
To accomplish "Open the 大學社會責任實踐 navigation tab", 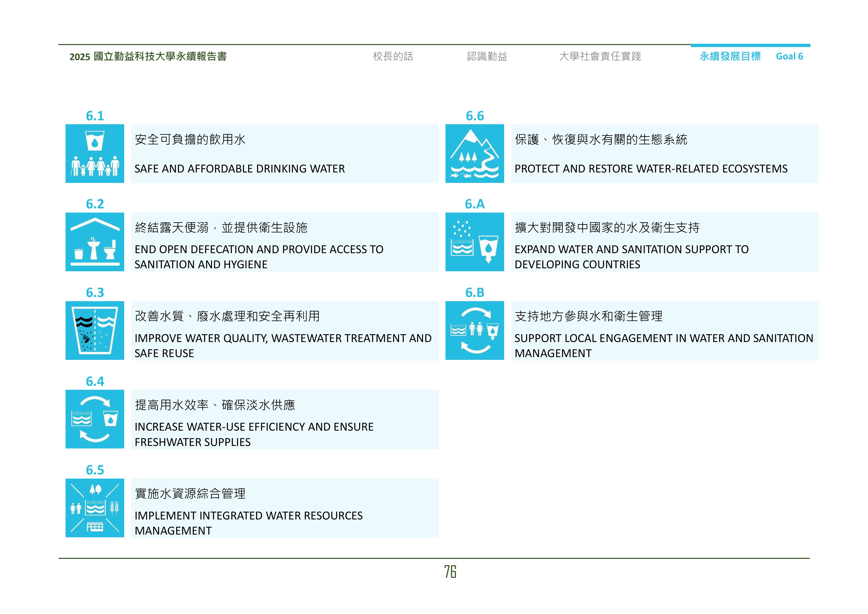I will tap(600, 56).
